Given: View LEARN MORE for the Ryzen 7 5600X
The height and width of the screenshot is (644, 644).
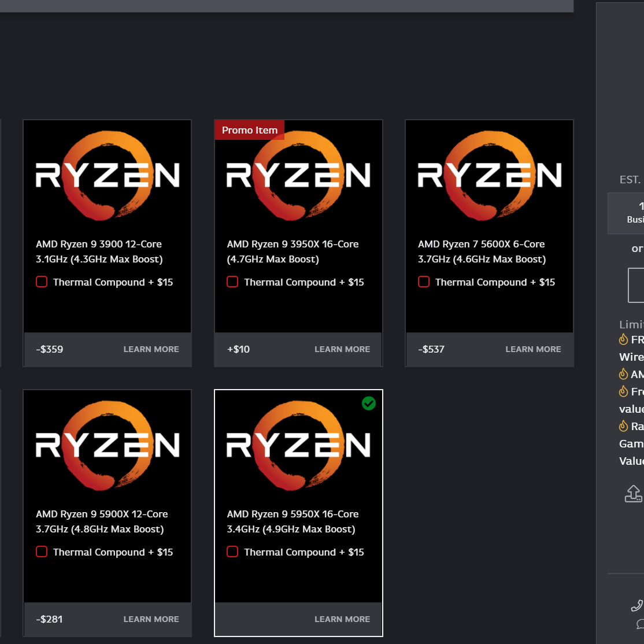Looking at the screenshot, I should pos(533,349).
